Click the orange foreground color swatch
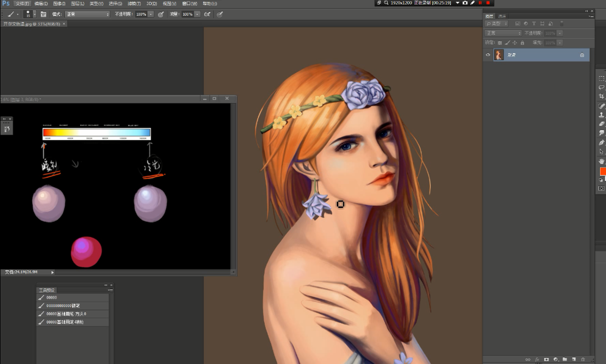 coord(603,171)
